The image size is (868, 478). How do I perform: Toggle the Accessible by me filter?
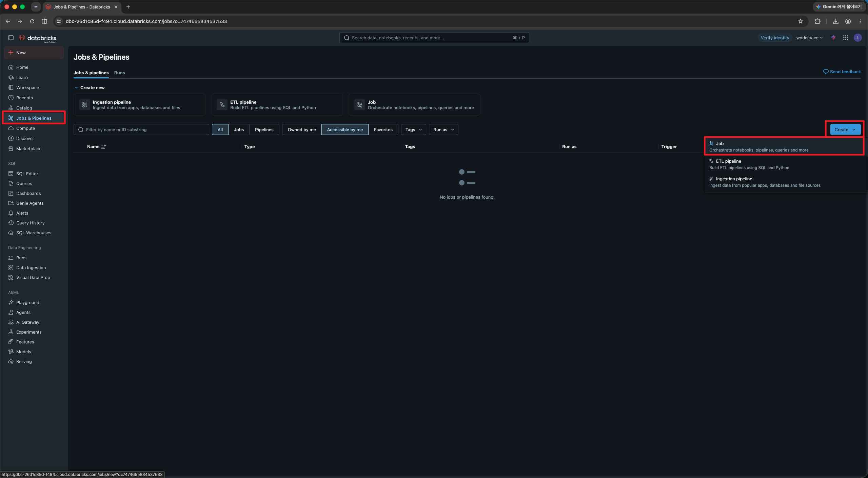pyautogui.click(x=345, y=130)
